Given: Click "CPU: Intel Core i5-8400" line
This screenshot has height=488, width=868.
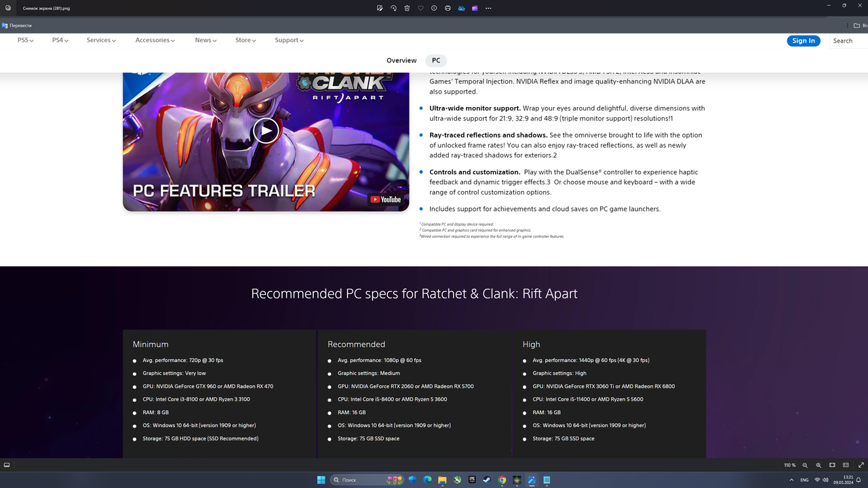Looking at the screenshot, I should tap(392, 399).
